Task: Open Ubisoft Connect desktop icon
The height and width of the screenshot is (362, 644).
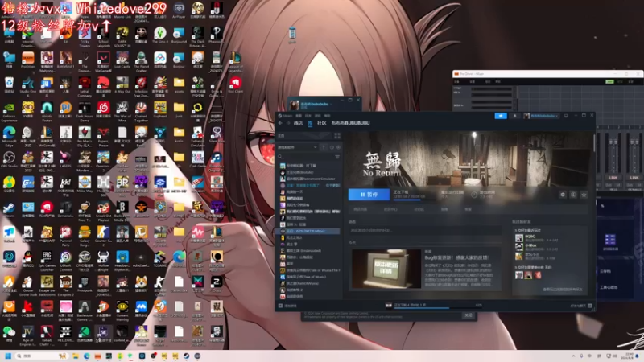Action: (x=66, y=260)
